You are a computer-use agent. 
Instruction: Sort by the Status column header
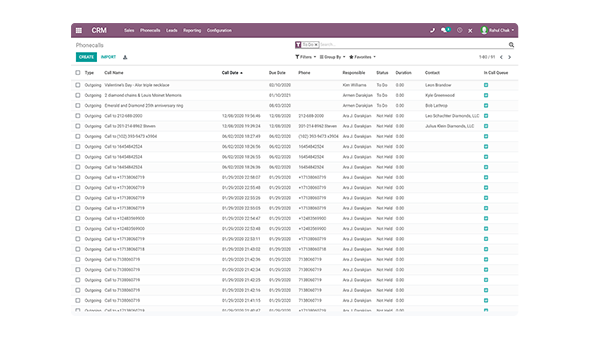[382, 73]
